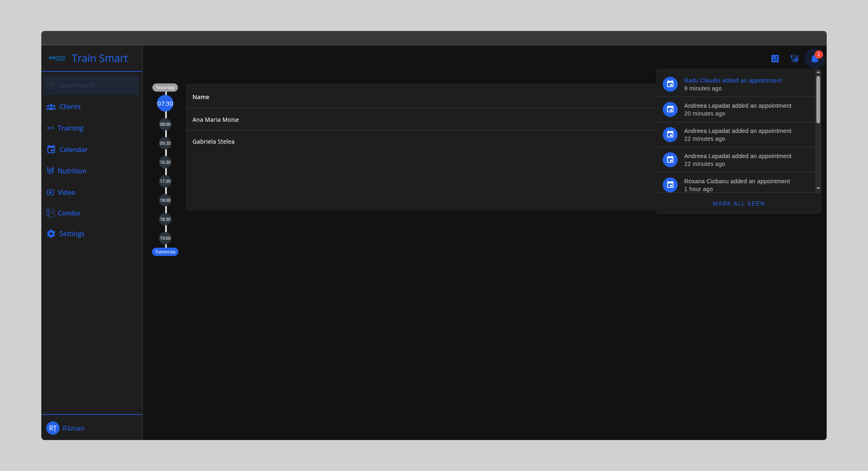The image size is (868, 471).
Task: Click the Dashboard speedometer icon
Action: [x=51, y=85]
